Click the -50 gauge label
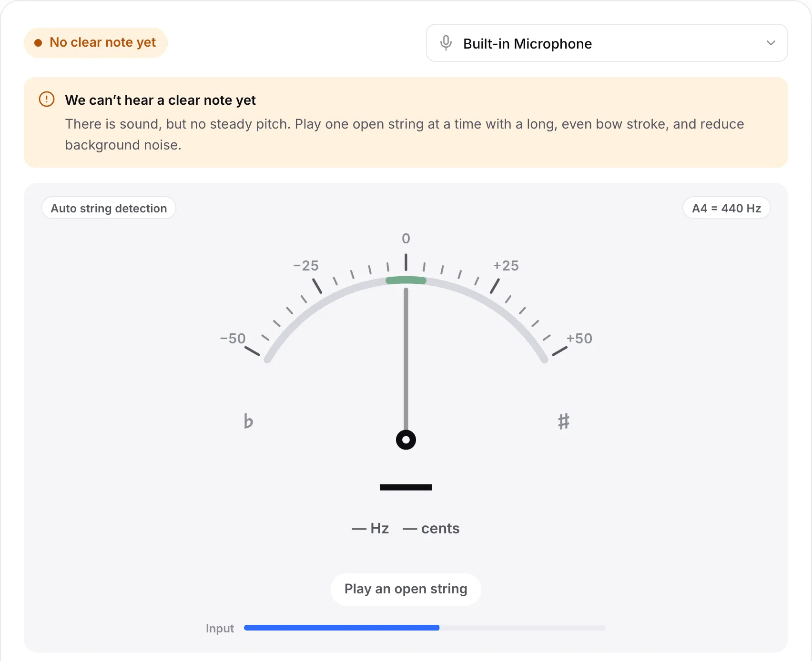The image size is (812, 661). 233,339
